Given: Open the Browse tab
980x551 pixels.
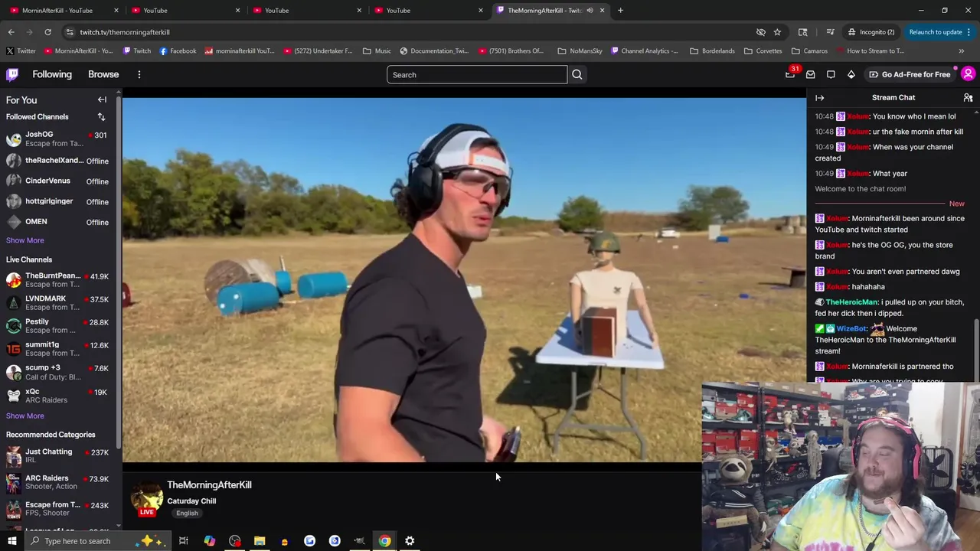Looking at the screenshot, I should [103, 74].
